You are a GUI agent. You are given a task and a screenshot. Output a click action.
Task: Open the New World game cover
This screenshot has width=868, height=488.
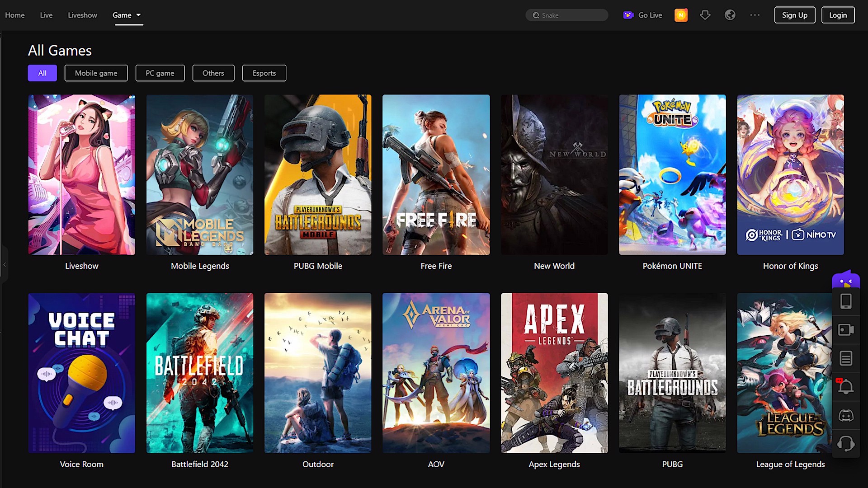554,174
